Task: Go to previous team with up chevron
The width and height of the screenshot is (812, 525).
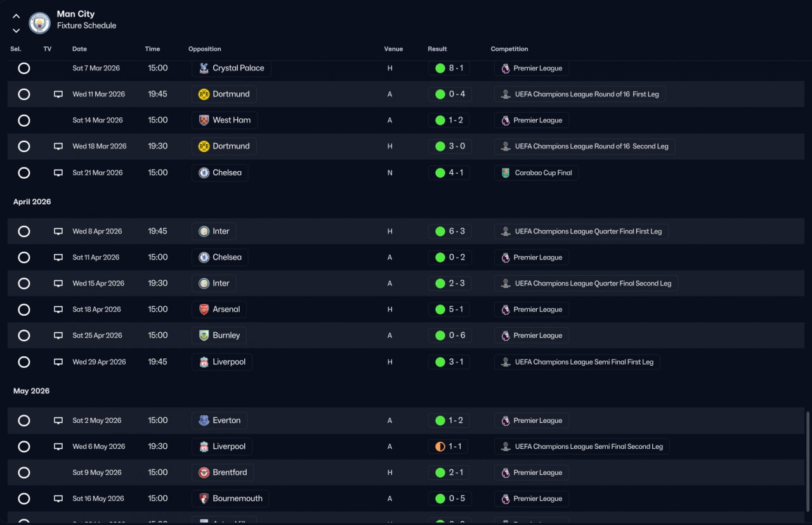Action: (x=16, y=16)
